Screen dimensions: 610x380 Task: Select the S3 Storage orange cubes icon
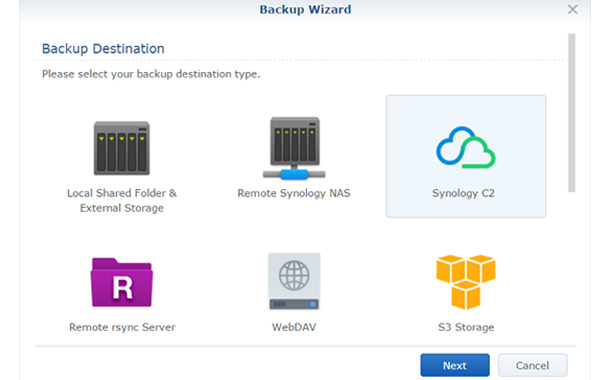466,282
